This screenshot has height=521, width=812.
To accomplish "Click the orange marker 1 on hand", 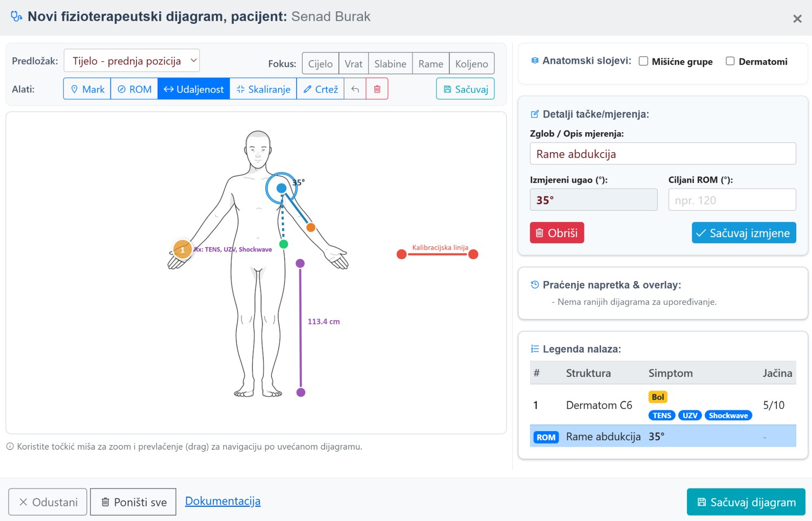I will (182, 250).
